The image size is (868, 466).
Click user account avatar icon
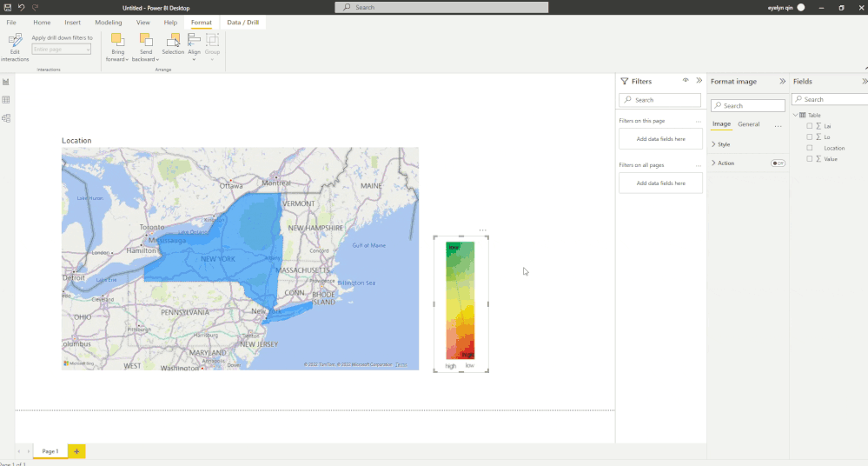801,8
